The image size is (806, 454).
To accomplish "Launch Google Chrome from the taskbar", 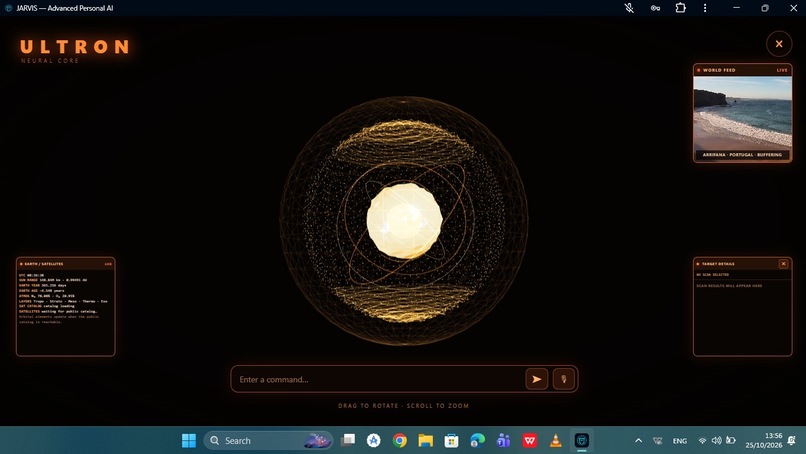I will click(399, 441).
